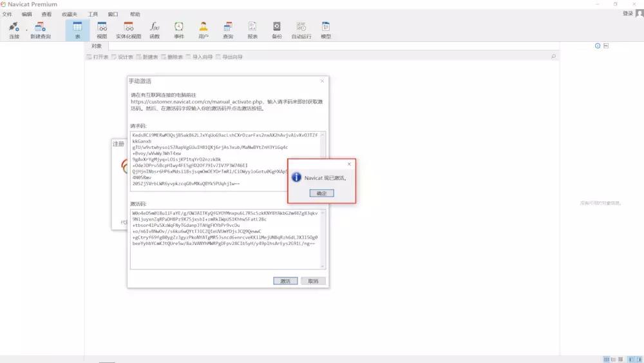
Task: Select the 对象 (Objects) tab
Action: pyautogui.click(x=97, y=46)
